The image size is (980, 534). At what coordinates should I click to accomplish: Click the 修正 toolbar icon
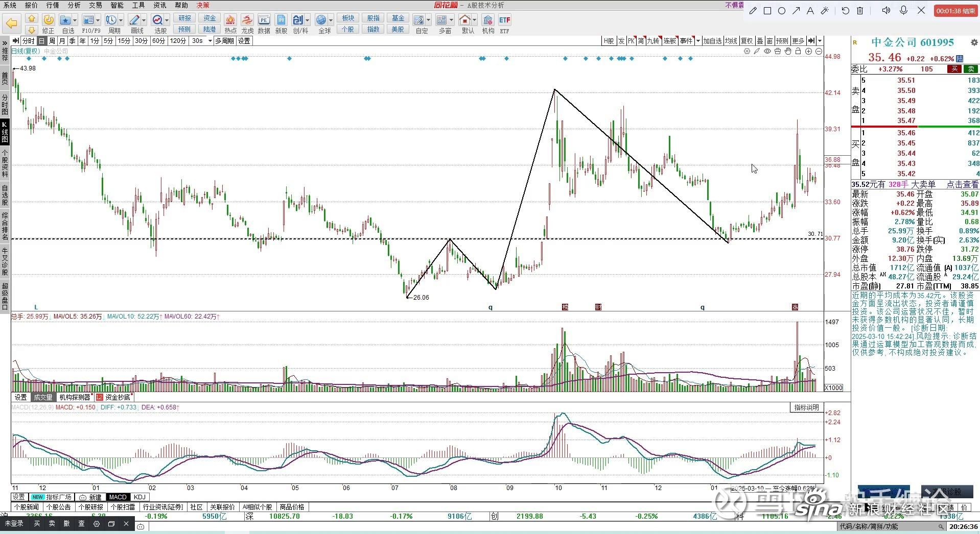point(49,20)
